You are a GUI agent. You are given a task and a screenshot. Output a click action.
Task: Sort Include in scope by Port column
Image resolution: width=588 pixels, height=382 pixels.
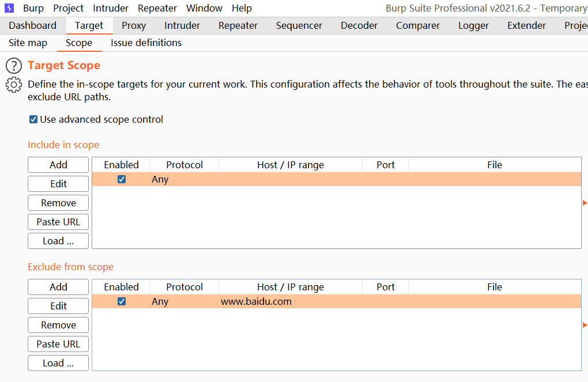[x=386, y=165]
